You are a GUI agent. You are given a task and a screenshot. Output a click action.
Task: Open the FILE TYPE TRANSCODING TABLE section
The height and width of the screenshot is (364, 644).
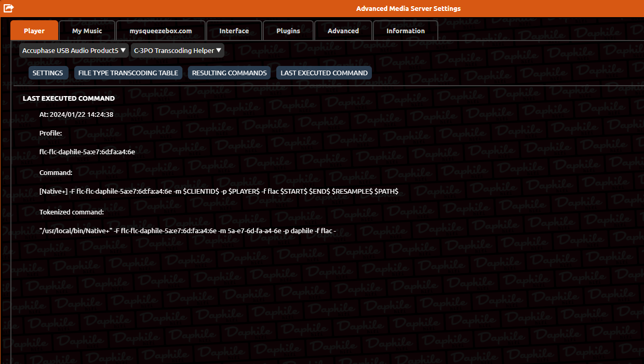(128, 73)
